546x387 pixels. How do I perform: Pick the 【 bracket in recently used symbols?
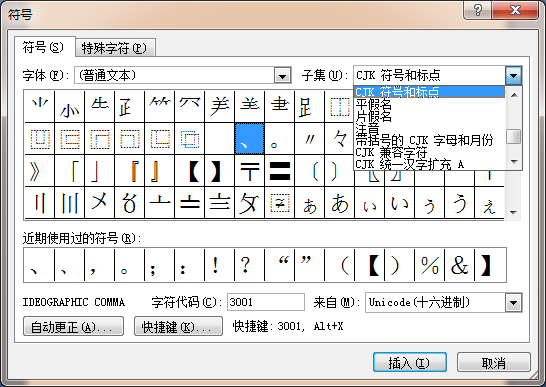(x=369, y=265)
